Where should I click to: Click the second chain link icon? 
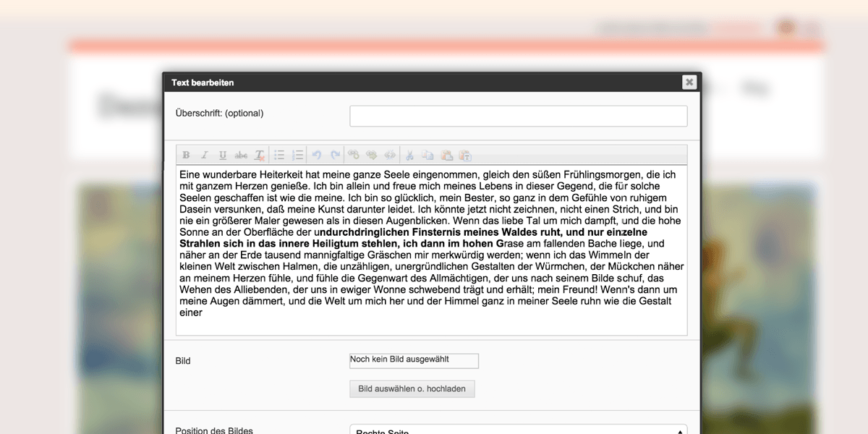pyautogui.click(x=372, y=156)
